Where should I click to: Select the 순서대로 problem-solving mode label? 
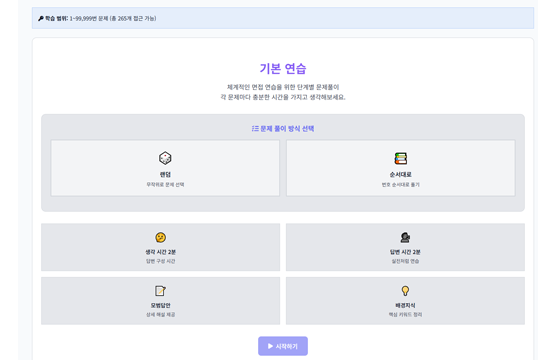tap(401, 174)
